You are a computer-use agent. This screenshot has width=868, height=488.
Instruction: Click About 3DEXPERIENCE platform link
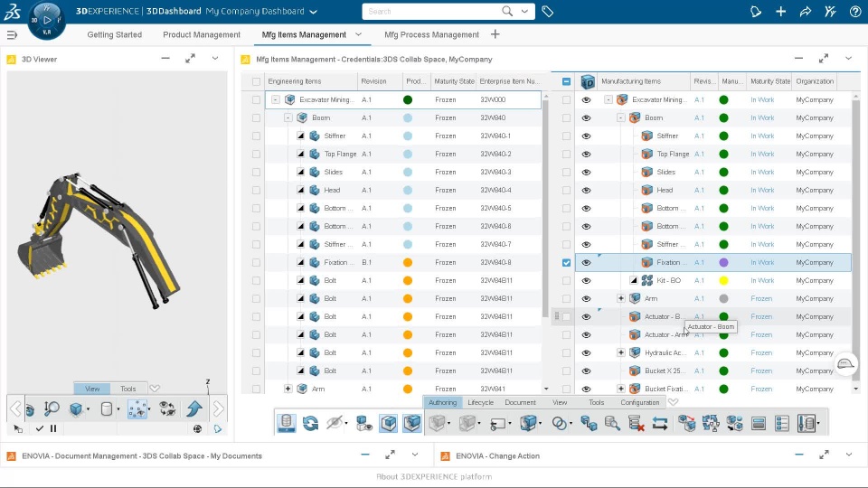pyautogui.click(x=434, y=477)
